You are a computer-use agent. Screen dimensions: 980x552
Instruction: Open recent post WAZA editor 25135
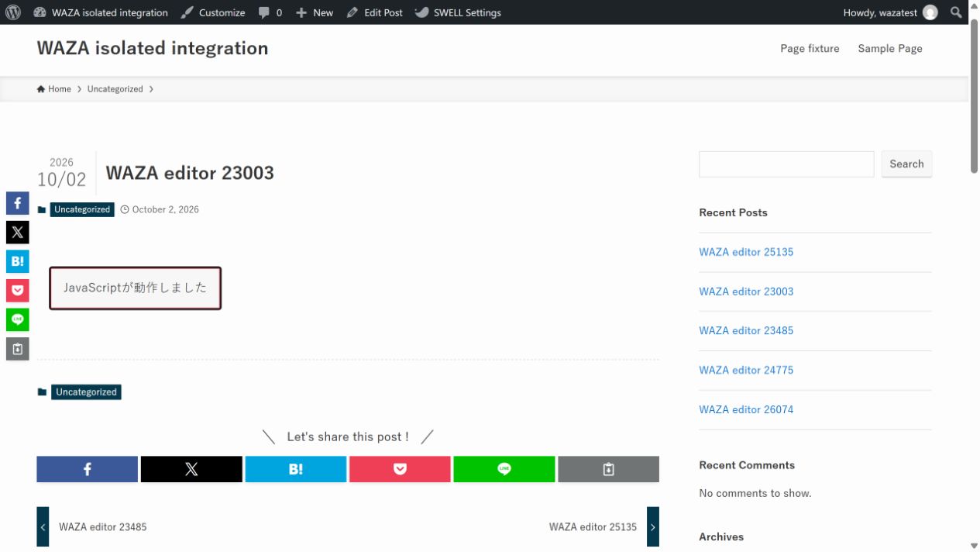[x=746, y=252]
